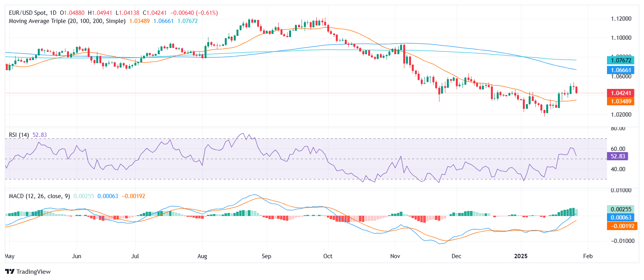Click the Feb label on the time axis

pyautogui.click(x=588, y=256)
